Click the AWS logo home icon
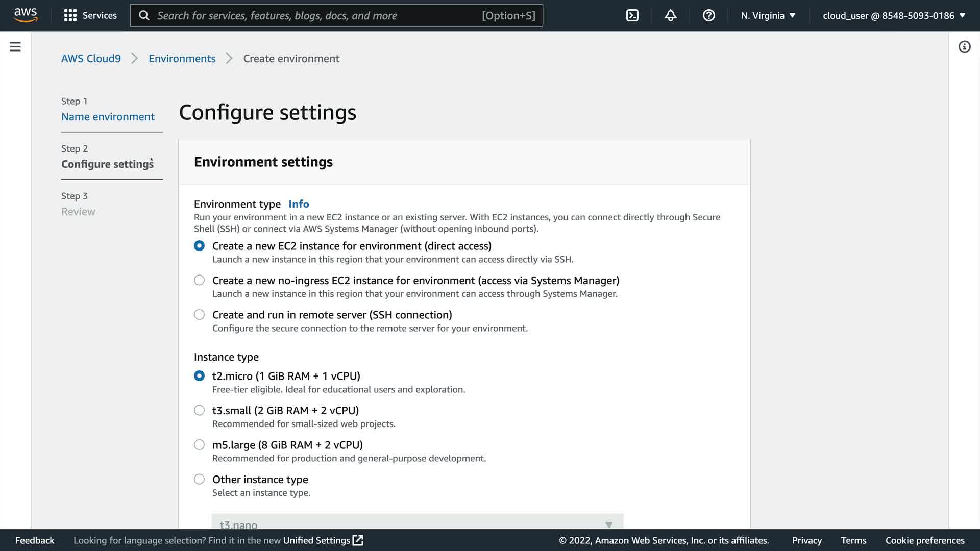The image size is (980, 551). [26, 15]
